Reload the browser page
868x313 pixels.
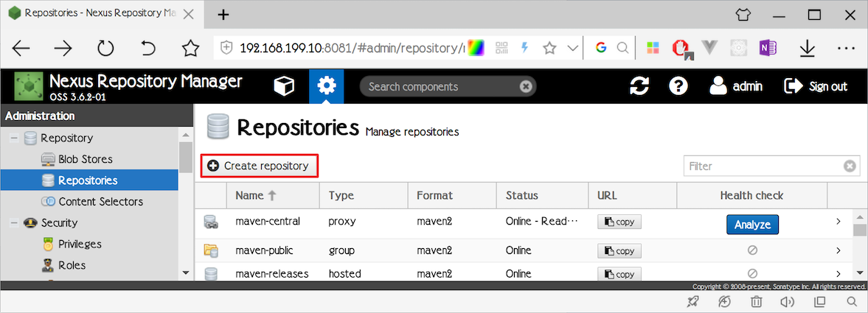point(105,49)
